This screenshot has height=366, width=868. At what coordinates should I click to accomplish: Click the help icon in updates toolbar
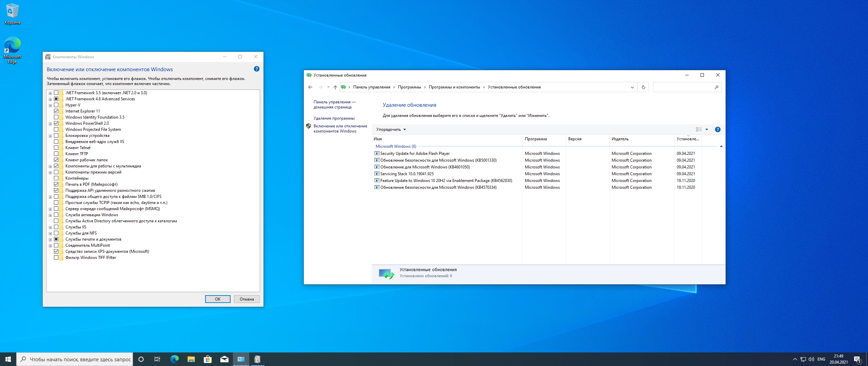[x=717, y=129]
